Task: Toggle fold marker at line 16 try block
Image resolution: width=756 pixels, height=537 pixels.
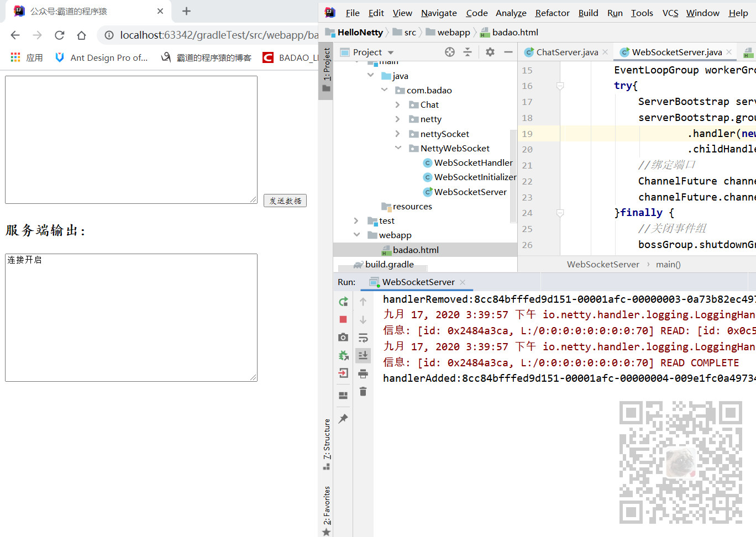Action: [560, 86]
